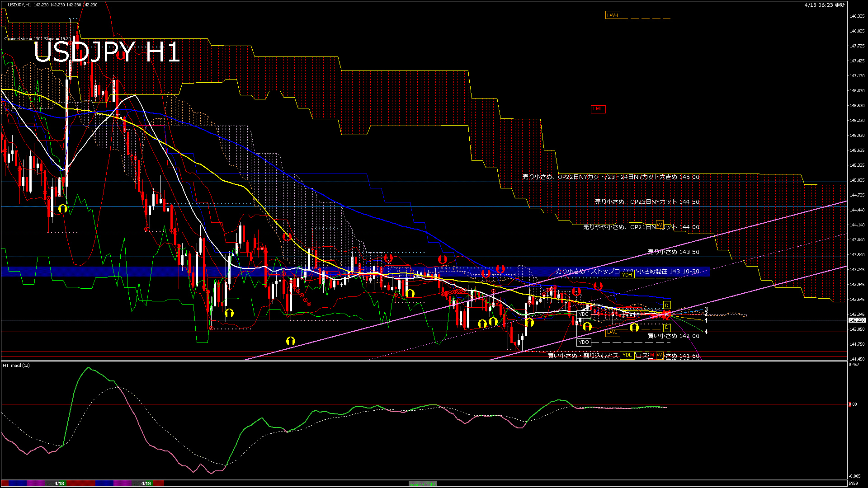Click yellow up-arrow signal below the channel line

tap(291, 341)
